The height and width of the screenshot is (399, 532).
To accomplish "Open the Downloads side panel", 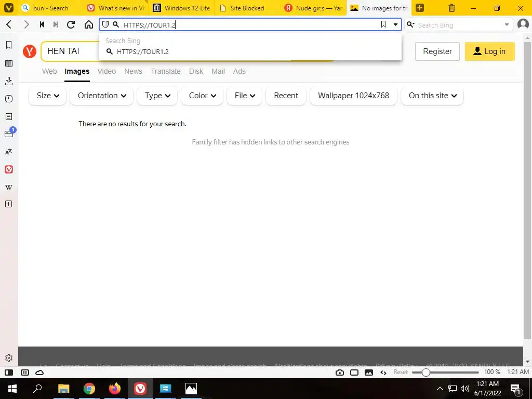I will pyautogui.click(x=9, y=81).
